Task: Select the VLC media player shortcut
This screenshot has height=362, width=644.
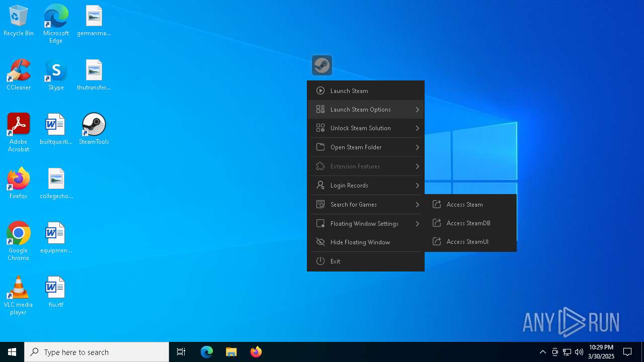Action: (19, 295)
